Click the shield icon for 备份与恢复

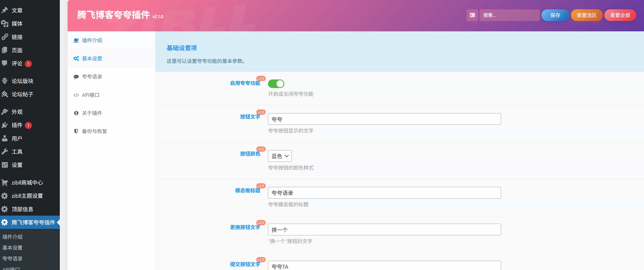coord(76,131)
